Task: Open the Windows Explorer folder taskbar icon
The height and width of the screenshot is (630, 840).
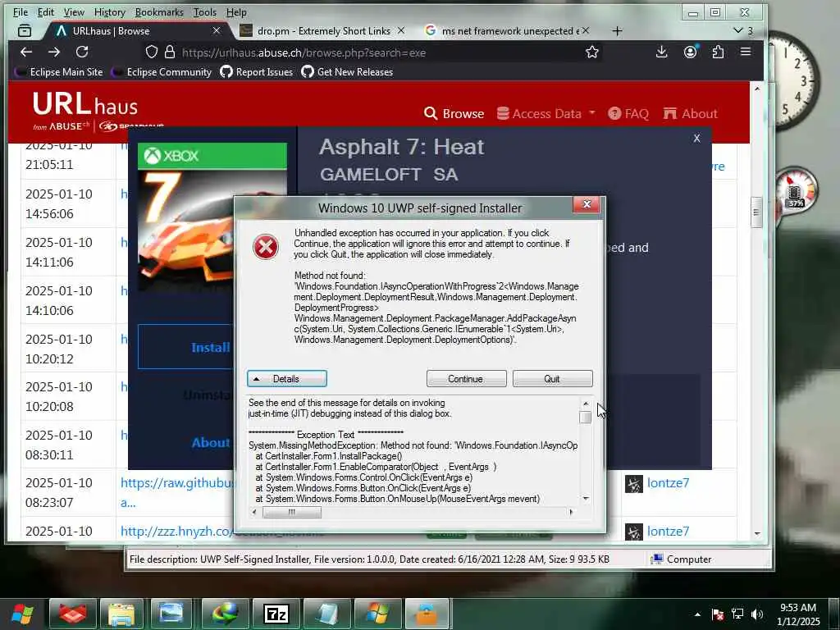Action: point(121,614)
